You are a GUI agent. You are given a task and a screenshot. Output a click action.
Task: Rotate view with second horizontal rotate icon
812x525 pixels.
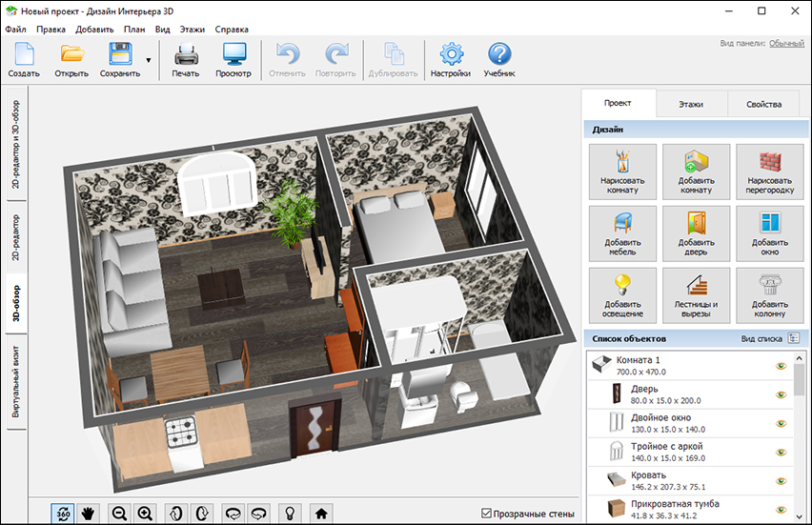(x=258, y=514)
